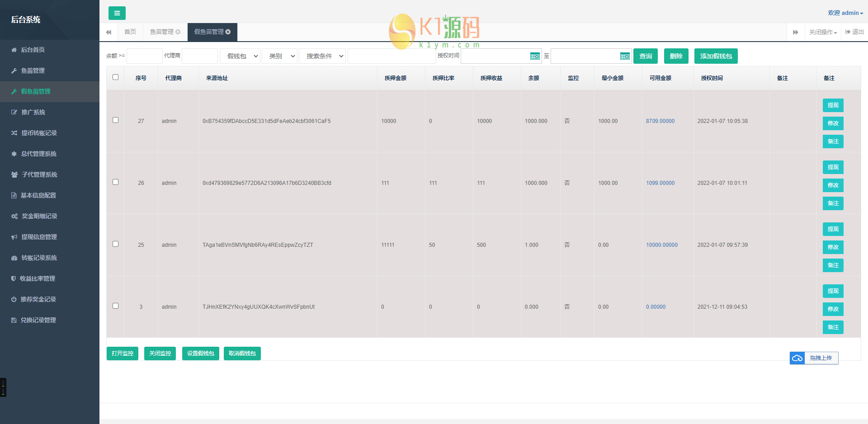The image size is (868, 424).
Task: Click 提现 button for row 27
Action: coord(833,105)
